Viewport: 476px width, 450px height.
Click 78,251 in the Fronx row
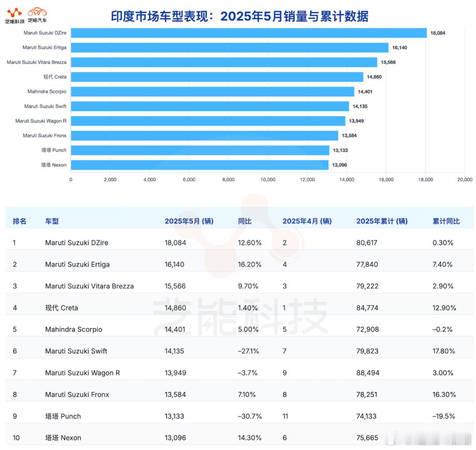(x=367, y=395)
